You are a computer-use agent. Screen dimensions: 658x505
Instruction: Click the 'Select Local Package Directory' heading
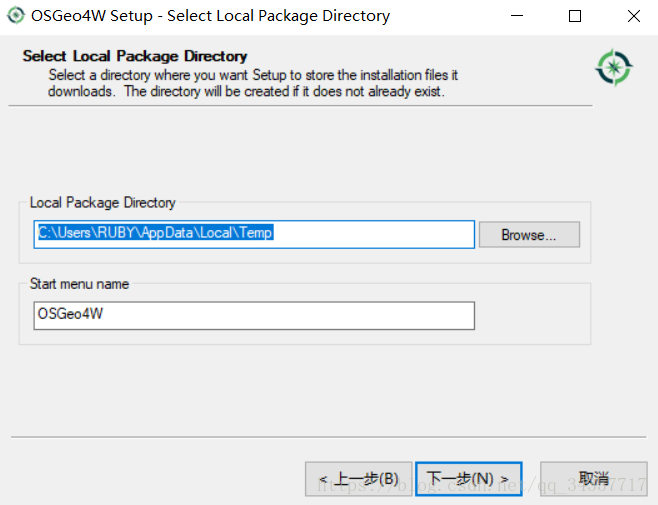coord(135,56)
